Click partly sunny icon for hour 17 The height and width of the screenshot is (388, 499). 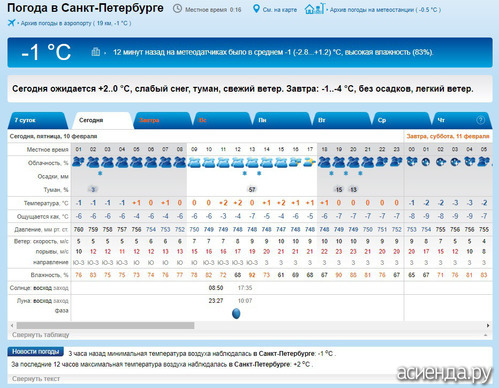(310, 163)
